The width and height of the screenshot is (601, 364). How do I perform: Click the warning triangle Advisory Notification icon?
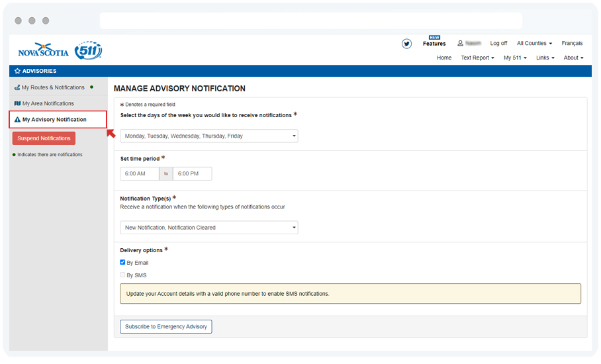tap(17, 120)
